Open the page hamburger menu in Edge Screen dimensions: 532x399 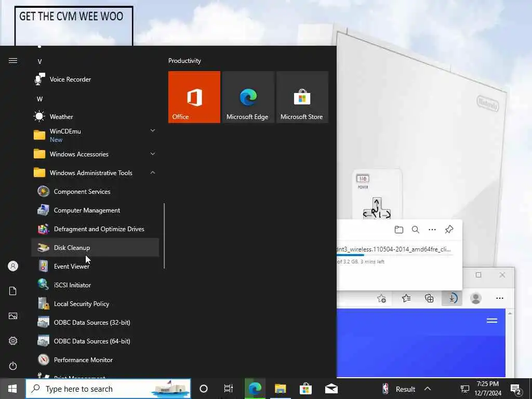pos(492,321)
